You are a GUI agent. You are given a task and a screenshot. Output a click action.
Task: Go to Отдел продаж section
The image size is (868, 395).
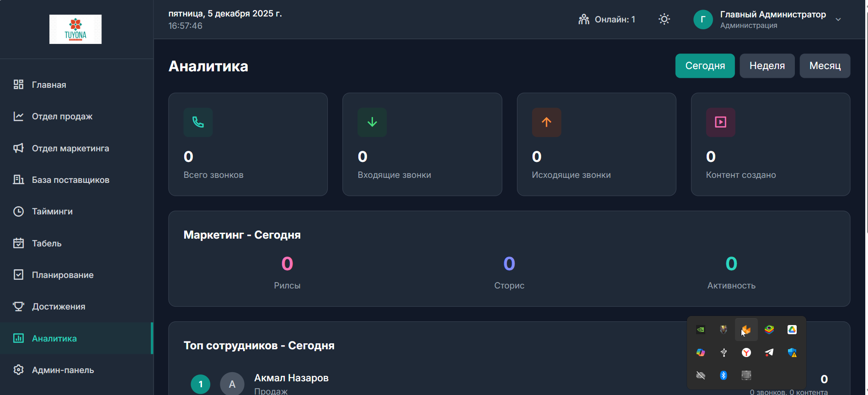coord(62,117)
